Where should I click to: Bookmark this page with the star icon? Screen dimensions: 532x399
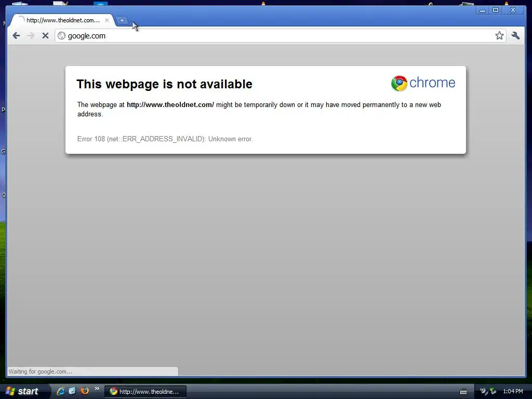click(x=499, y=36)
